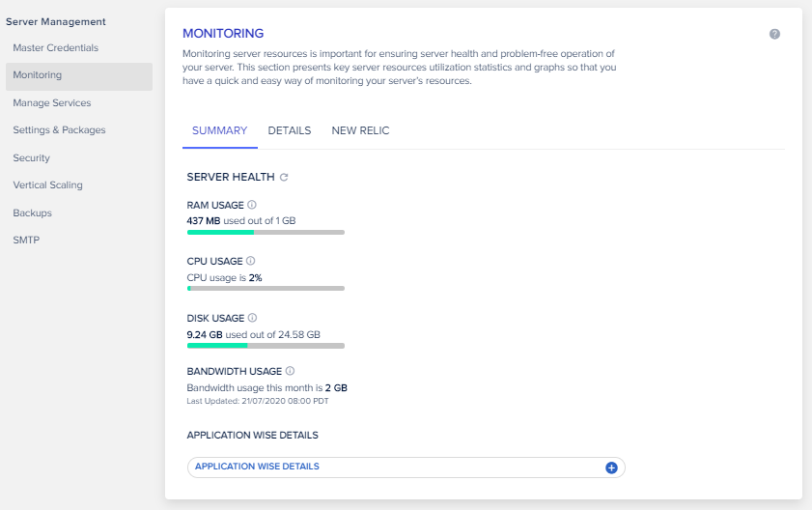812x510 pixels.
Task: Refresh server health with the reload icon
Action: pyautogui.click(x=284, y=178)
